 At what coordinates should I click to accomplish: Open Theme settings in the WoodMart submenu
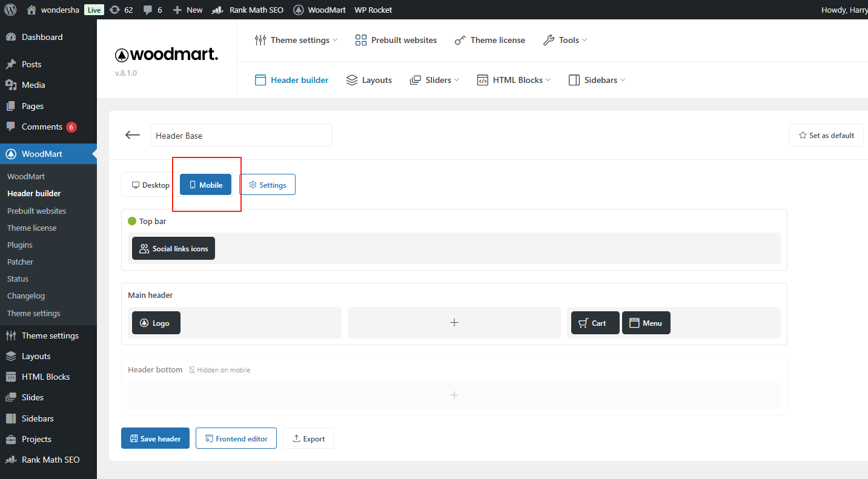tap(34, 313)
